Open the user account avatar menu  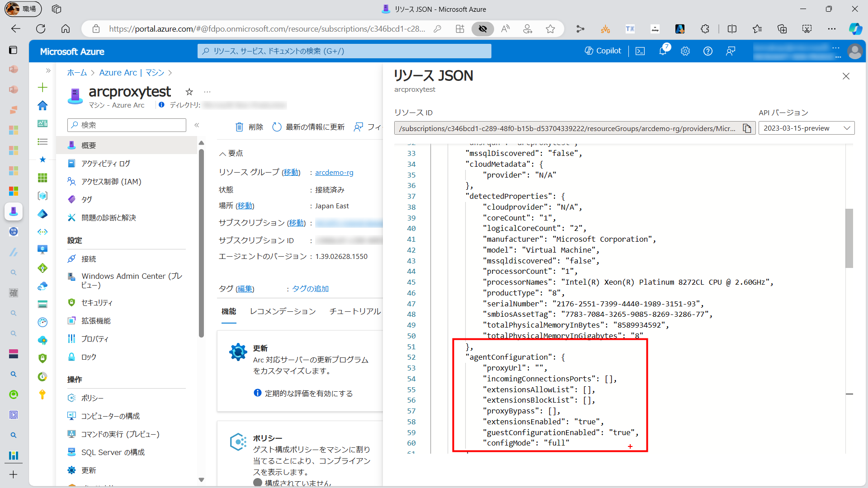[x=854, y=51]
